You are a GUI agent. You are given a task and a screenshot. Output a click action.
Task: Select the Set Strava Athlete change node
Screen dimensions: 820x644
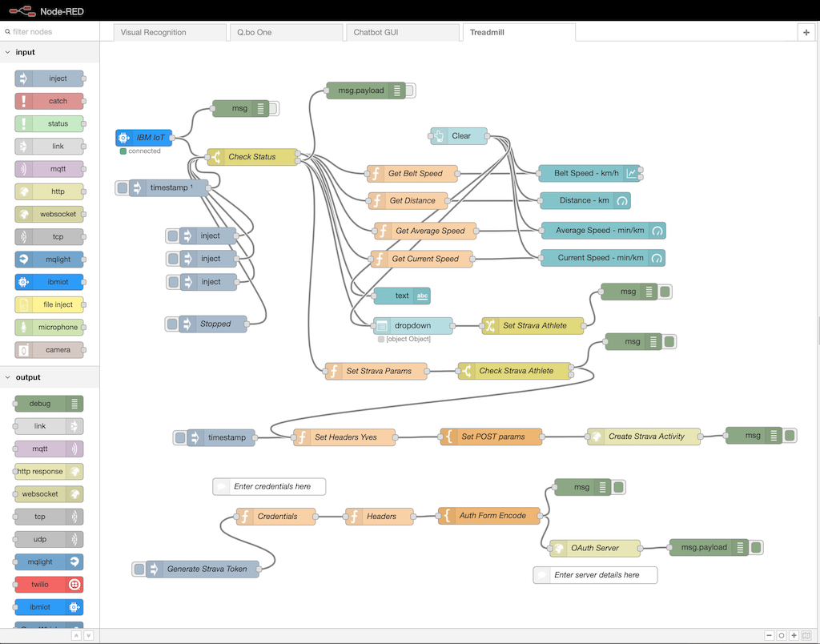(x=533, y=325)
